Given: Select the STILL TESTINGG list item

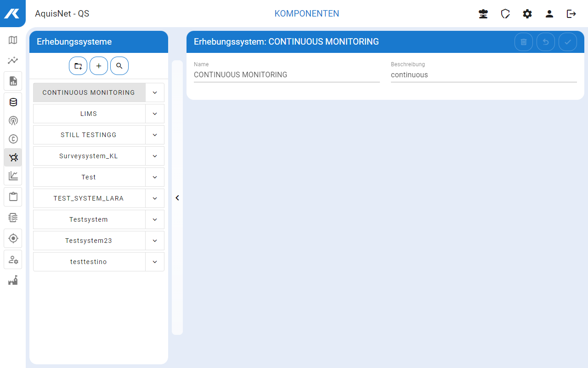Looking at the screenshot, I should [89, 135].
